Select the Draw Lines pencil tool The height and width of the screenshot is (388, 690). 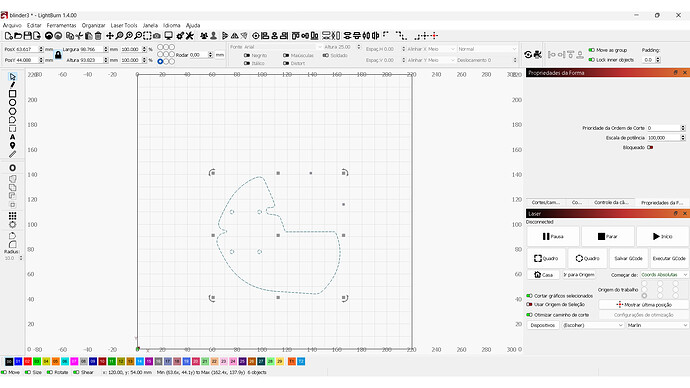[x=12, y=85]
